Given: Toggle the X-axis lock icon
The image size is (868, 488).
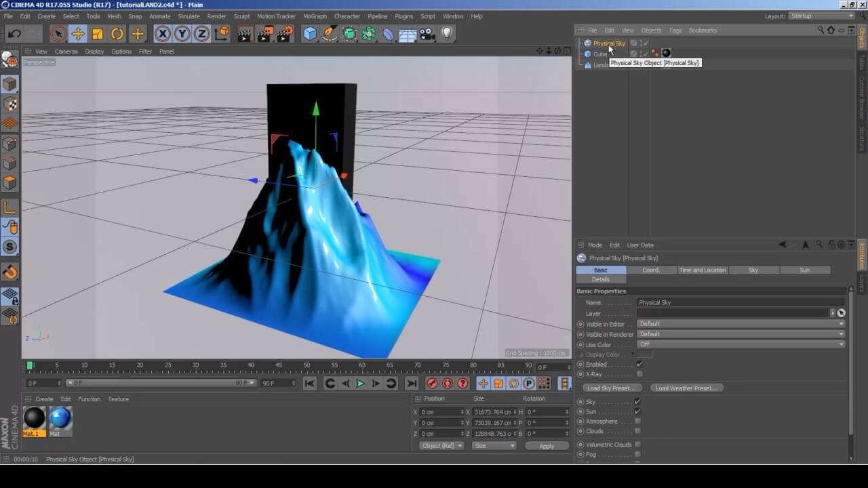Looking at the screenshot, I should tap(163, 34).
